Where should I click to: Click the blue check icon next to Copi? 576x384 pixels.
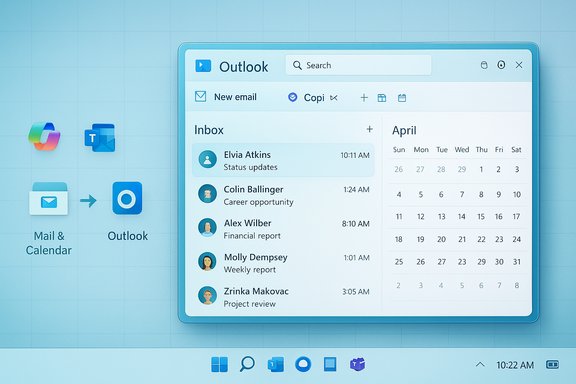coord(292,97)
